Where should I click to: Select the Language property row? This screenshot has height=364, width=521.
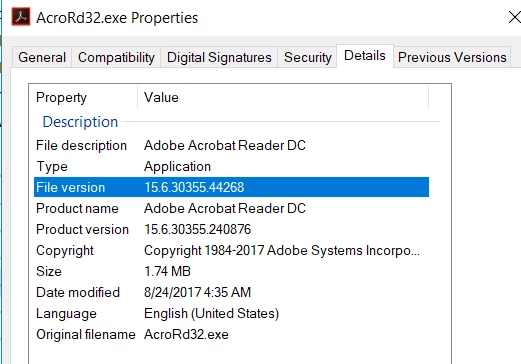[x=231, y=313]
